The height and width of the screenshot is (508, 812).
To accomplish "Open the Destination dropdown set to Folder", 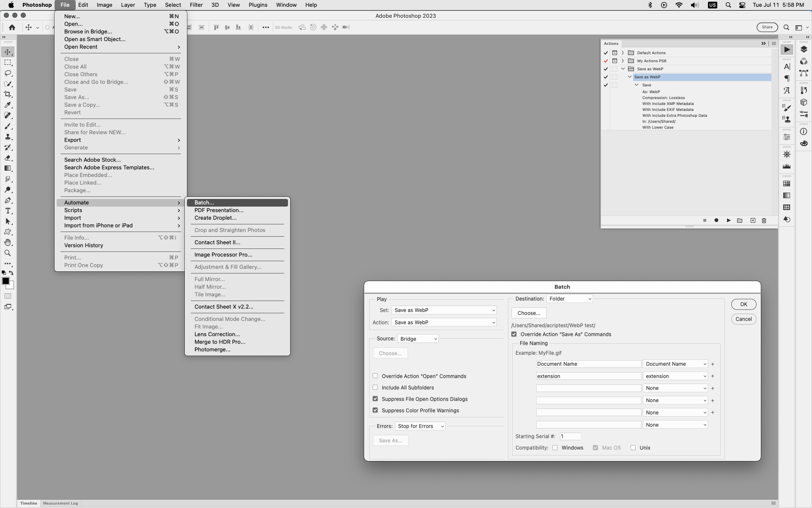I will [x=569, y=298].
